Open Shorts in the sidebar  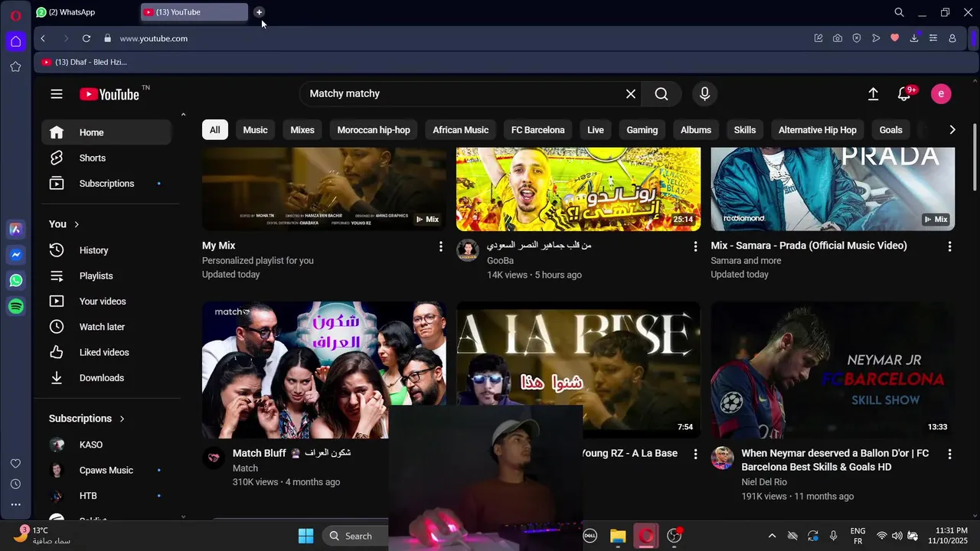pyautogui.click(x=106, y=158)
